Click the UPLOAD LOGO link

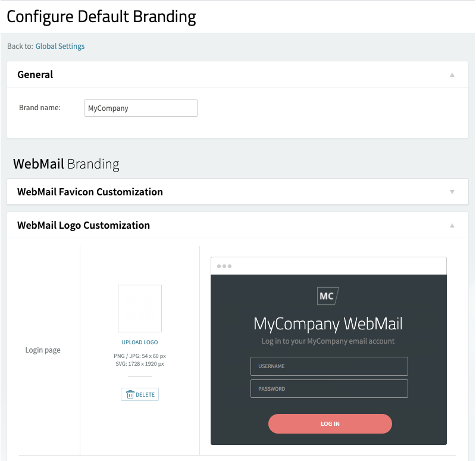point(140,342)
